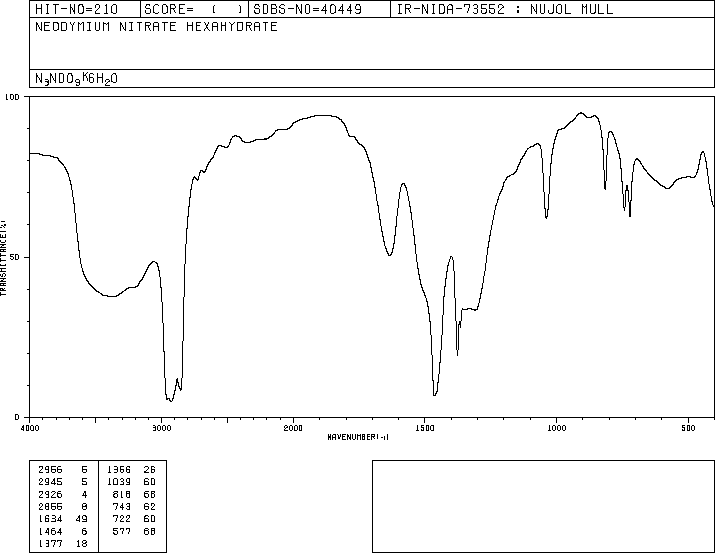
Task: Click the SCORE field in header
Action: pyautogui.click(x=194, y=9)
